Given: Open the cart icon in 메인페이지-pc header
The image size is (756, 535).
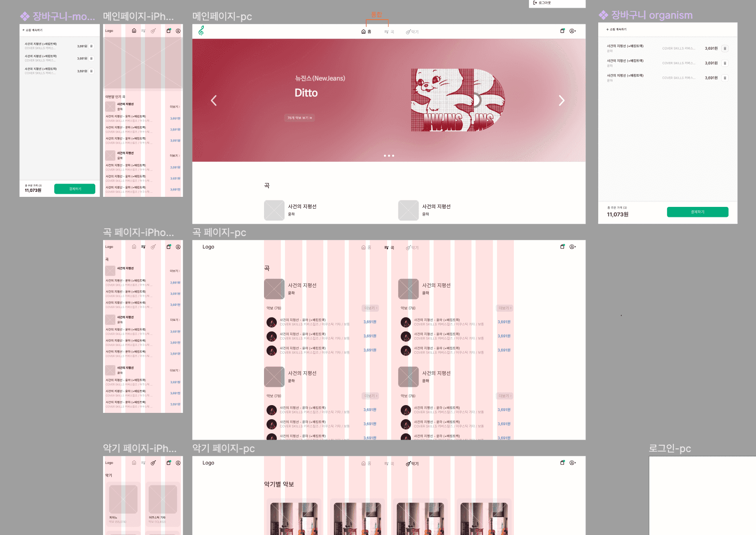Looking at the screenshot, I should [562, 31].
